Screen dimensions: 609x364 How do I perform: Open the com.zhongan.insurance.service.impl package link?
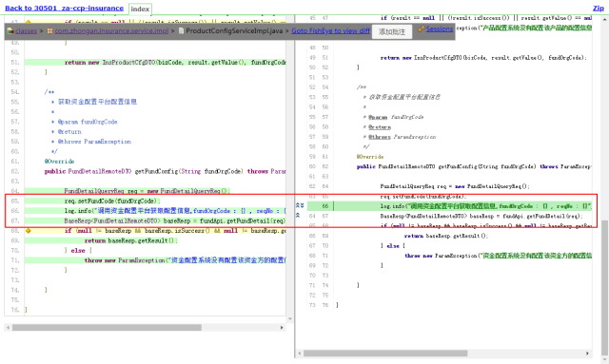tap(111, 30)
